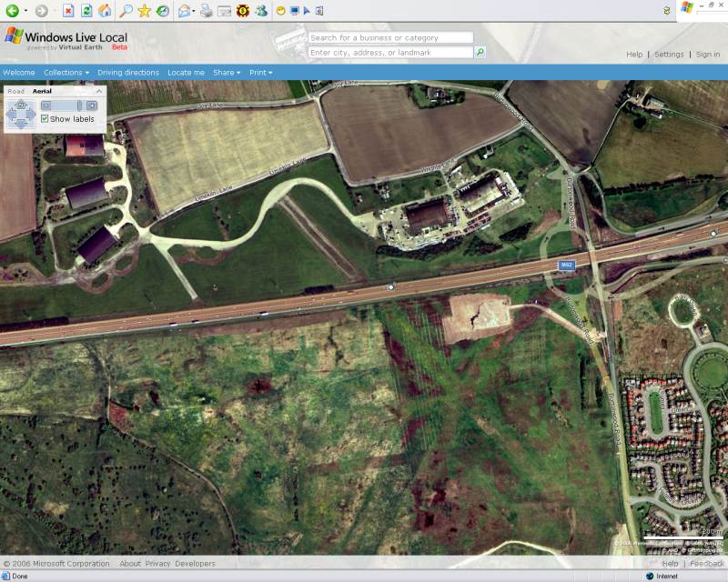Viewport: 728px width, 582px height.
Task: Pan map right with compass arrow
Action: 32,115
